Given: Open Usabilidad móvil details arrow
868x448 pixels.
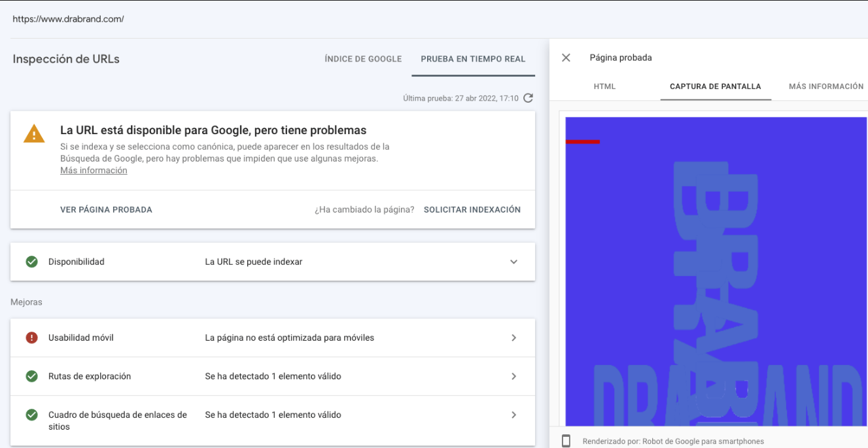Looking at the screenshot, I should tap(513, 338).
